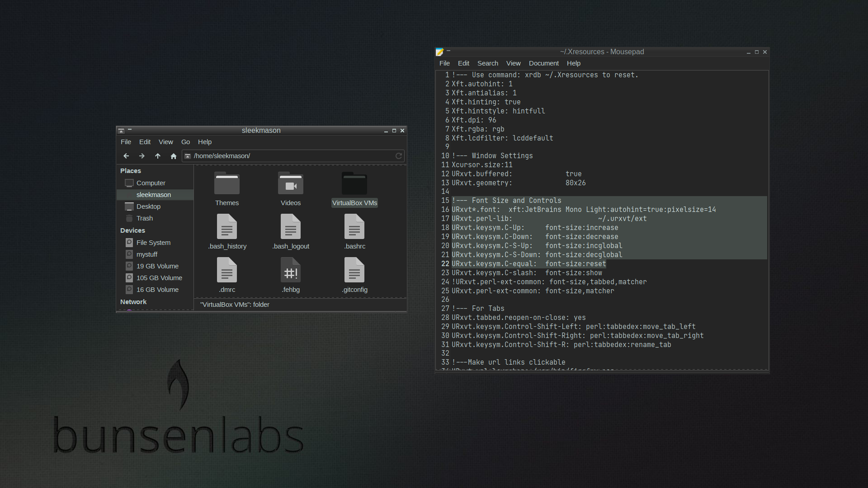868x488 pixels.
Task: Open Computer in Places sidebar
Action: click(155, 183)
